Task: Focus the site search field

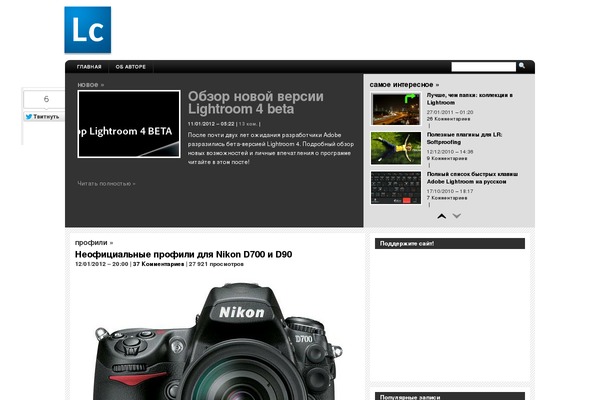Action: coord(484,67)
